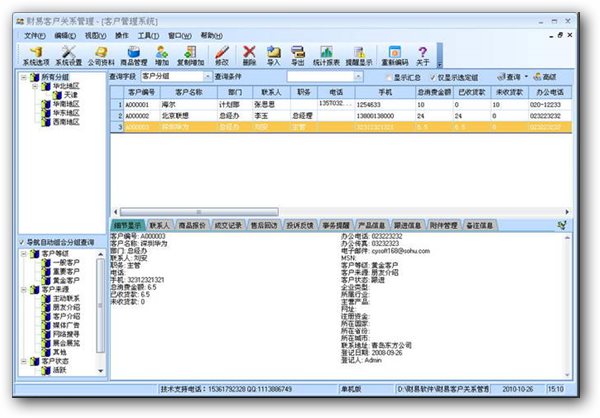Collapse the 客户状态 tree node

pyautogui.click(x=24, y=361)
